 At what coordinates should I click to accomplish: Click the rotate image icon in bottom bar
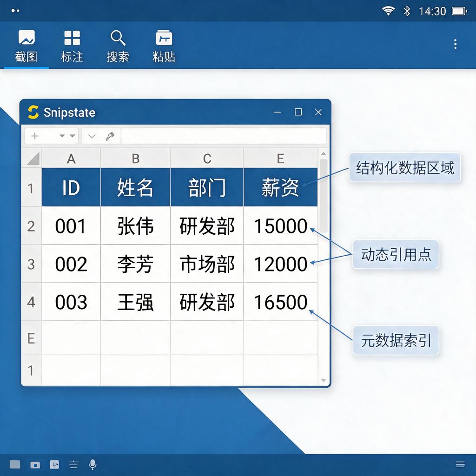pos(54,464)
